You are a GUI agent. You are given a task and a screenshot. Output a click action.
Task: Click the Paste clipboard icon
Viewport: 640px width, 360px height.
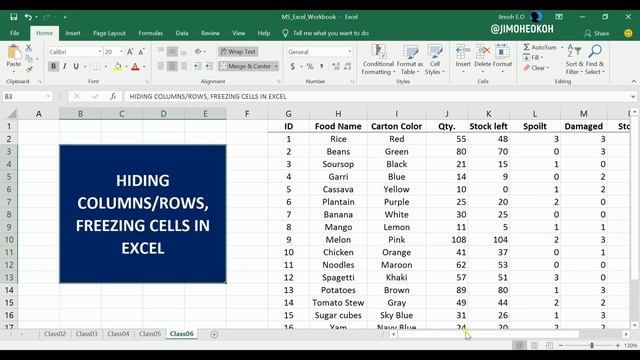click(14, 52)
